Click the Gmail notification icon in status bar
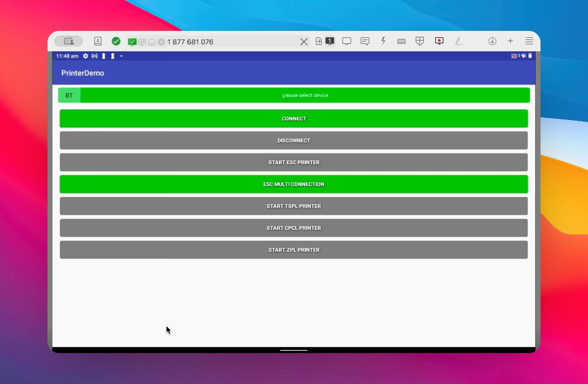Screen dimensions: 588x384 coord(94,56)
